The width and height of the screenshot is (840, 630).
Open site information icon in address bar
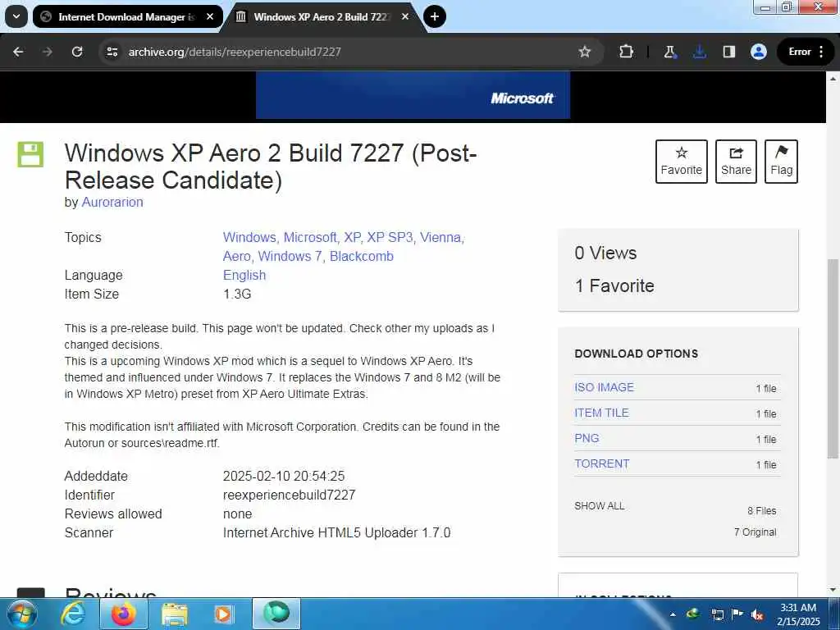click(112, 52)
